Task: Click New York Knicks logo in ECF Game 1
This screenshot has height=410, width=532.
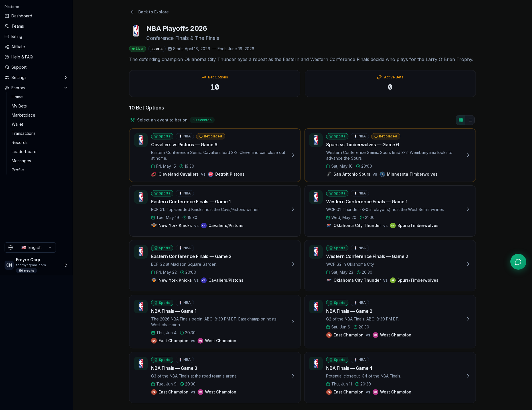Action: click(154, 226)
